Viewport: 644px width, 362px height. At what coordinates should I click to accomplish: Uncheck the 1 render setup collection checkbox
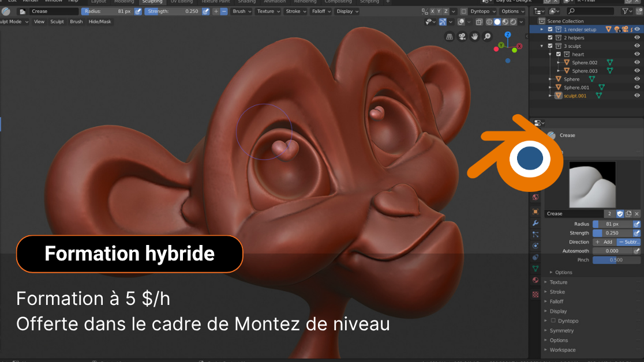pyautogui.click(x=551, y=29)
